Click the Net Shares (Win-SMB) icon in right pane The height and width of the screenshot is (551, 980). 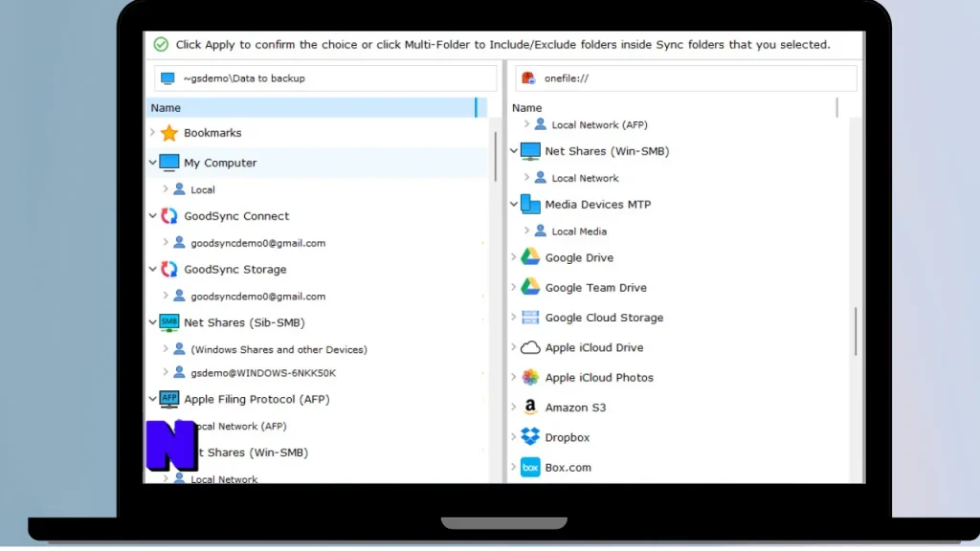coord(530,151)
